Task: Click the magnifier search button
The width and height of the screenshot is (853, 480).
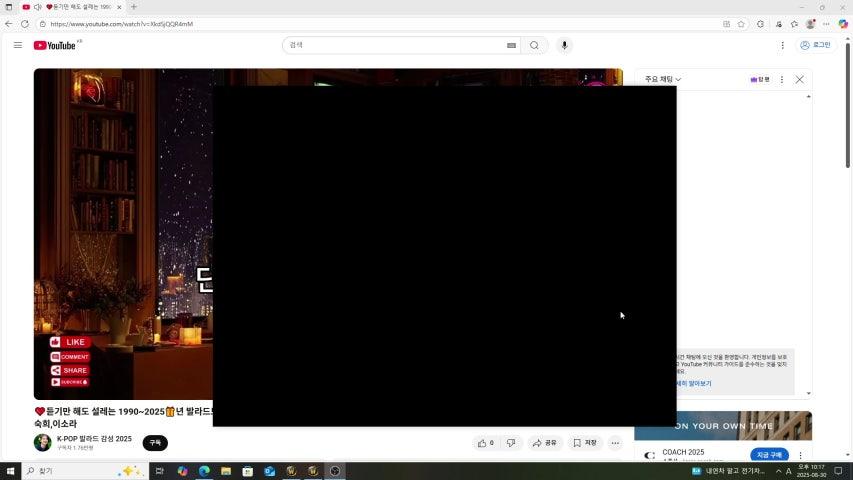Action: point(534,46)
